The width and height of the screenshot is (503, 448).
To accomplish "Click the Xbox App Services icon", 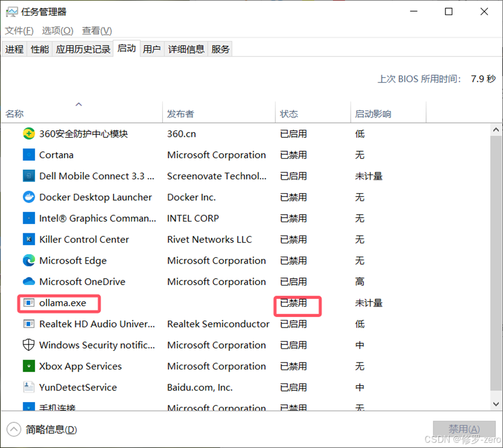I will pyautogui.click(x=29, y=366).
